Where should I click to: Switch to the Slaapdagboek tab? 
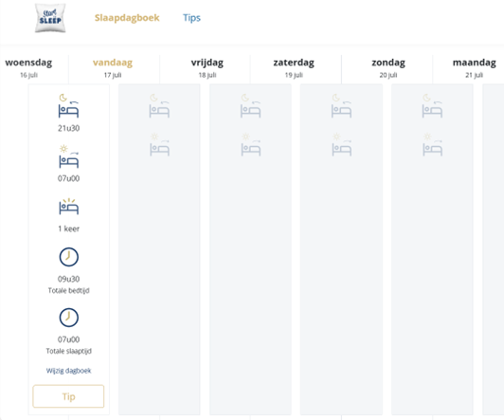pos(127,18)
